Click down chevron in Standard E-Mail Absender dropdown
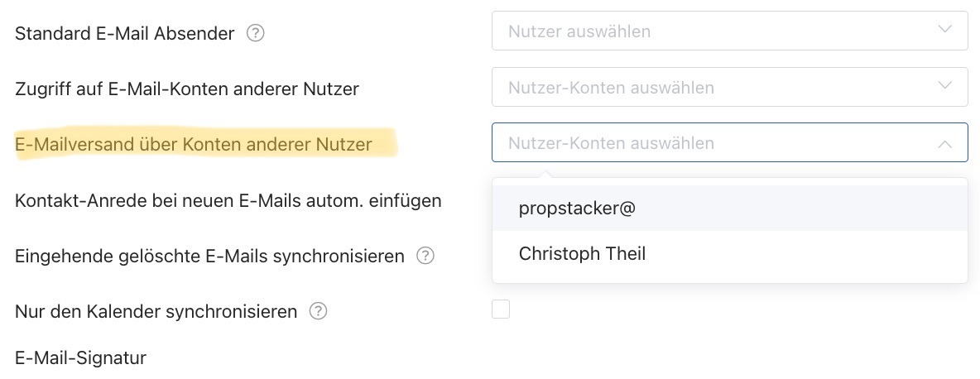This screenshot has height=379, width=980. coord(944,29)
